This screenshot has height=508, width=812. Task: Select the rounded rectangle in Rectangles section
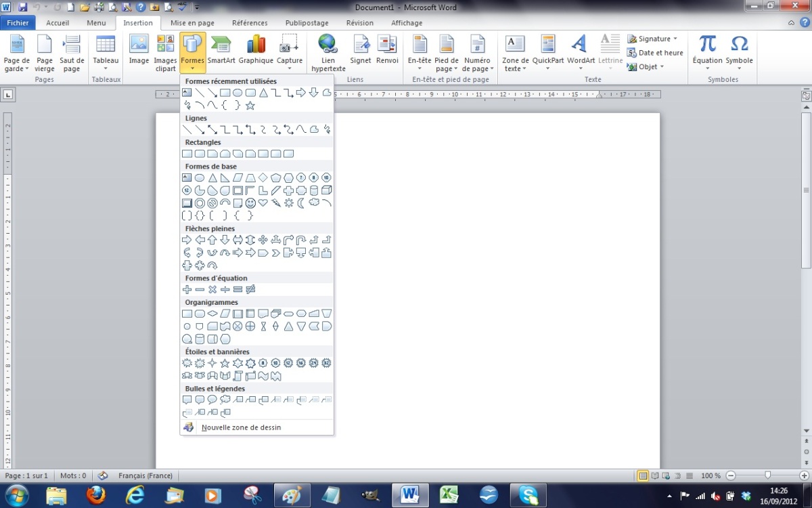point(200,154)
